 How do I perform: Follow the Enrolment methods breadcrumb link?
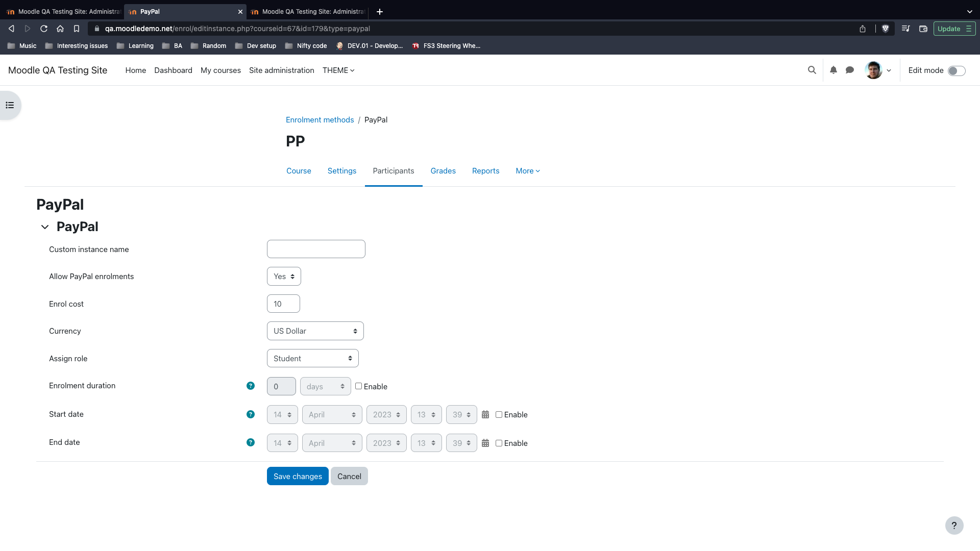[x=320, y=120]
